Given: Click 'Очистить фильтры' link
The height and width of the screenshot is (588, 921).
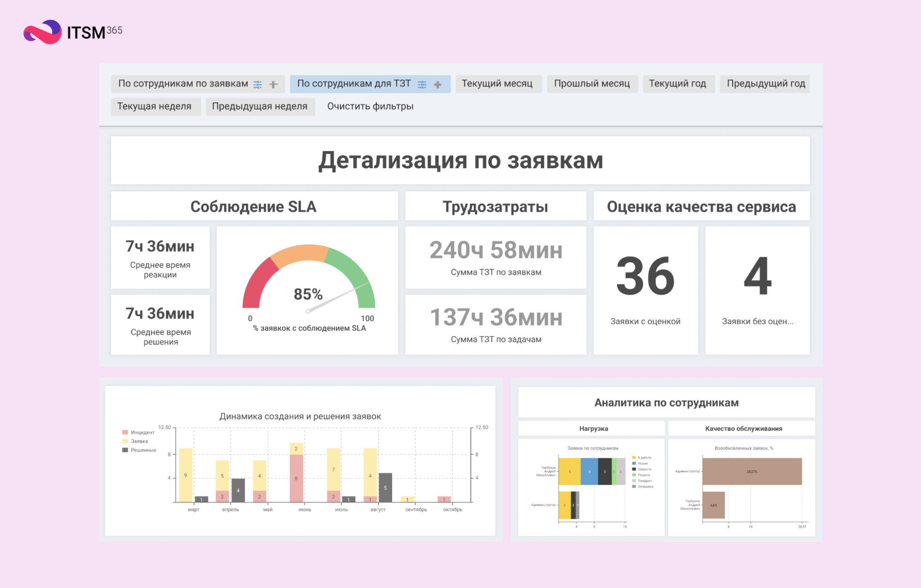Looking at the screenshot, I should (x=370, y=106).
